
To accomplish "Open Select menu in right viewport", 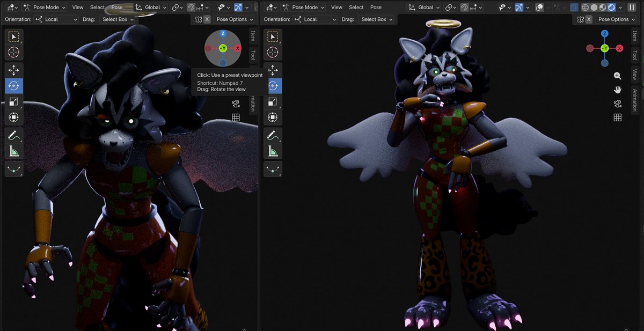I will point(356,8).
